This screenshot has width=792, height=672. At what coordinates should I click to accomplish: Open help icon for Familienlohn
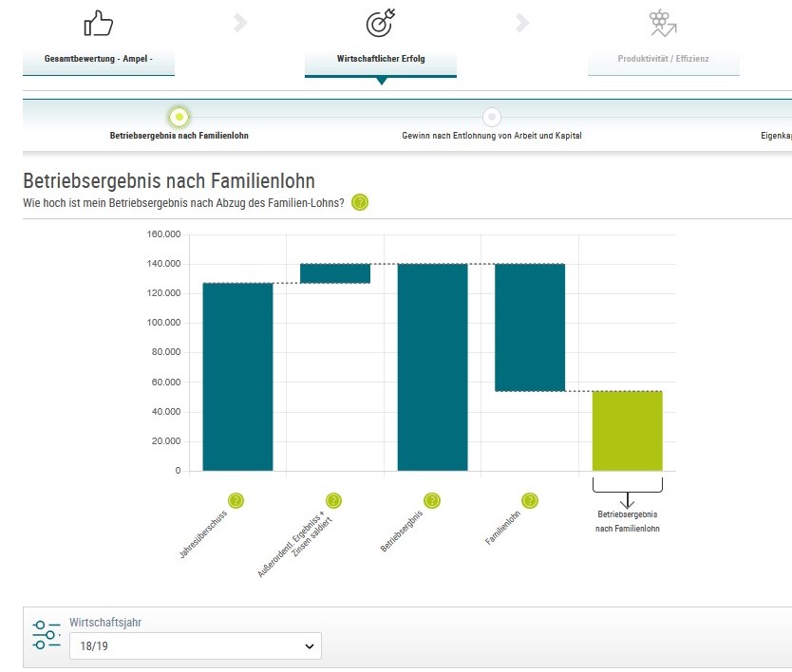point(529,500)
